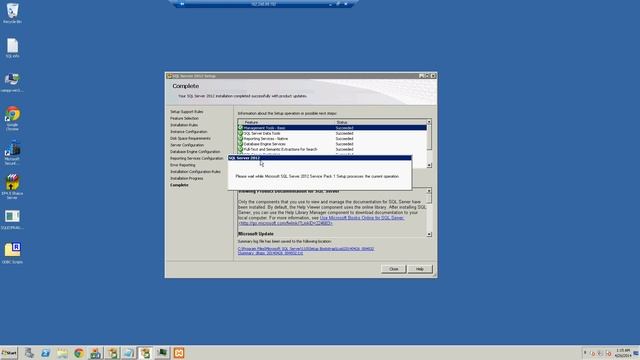Click the feature list scroll up arrow
The height and width of the screenshot is (360, 640).
coord(429,122)
